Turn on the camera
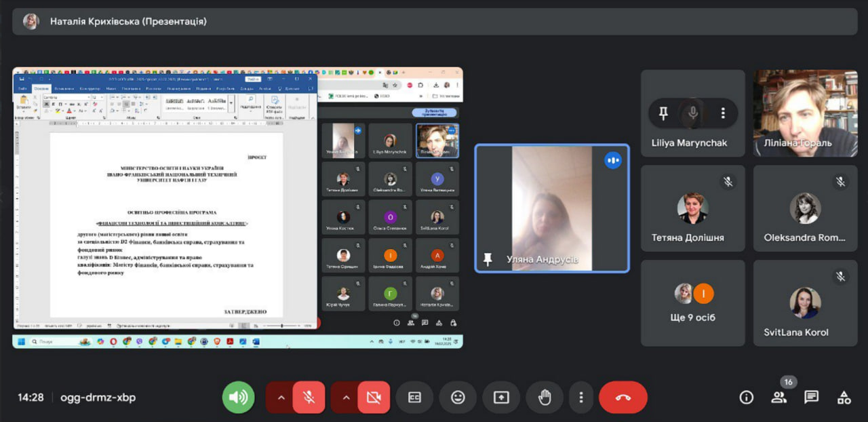868x422 pixels. point(374,398)
